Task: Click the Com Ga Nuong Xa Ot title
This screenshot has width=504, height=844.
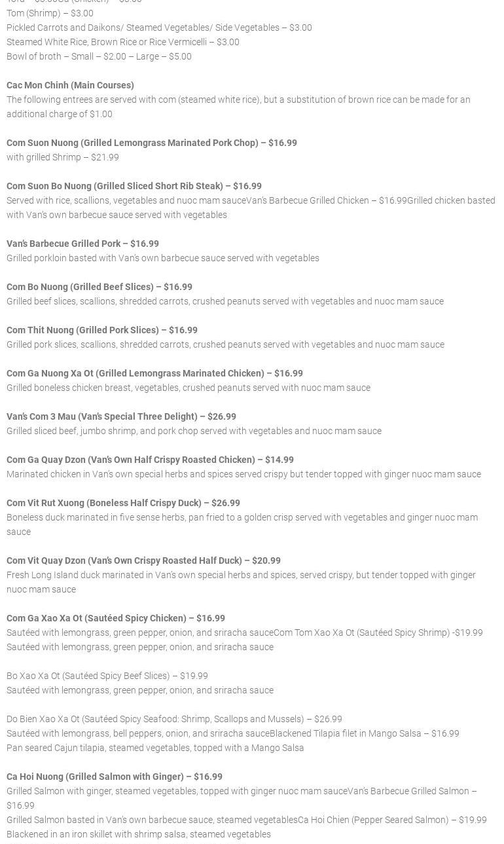Action: 154,373
